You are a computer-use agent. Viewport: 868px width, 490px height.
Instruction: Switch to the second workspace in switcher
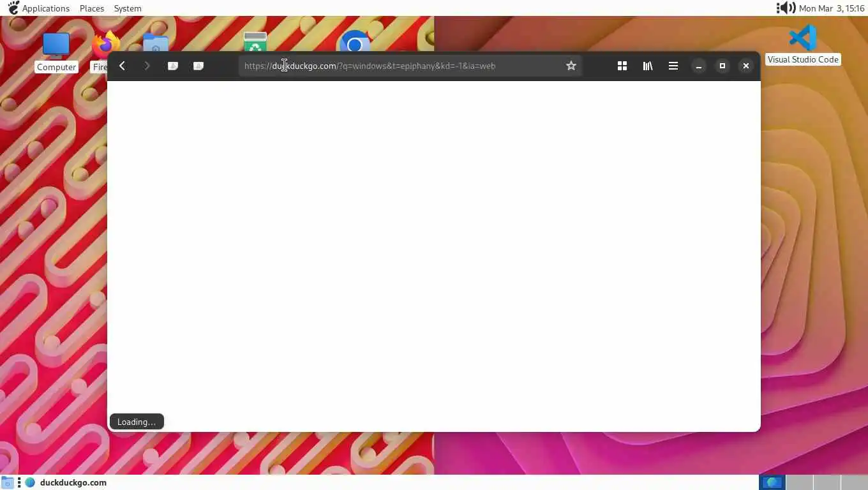799,482
